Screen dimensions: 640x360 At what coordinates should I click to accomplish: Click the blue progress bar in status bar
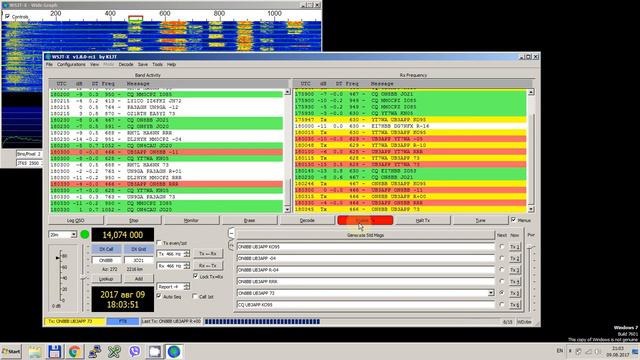262,322
